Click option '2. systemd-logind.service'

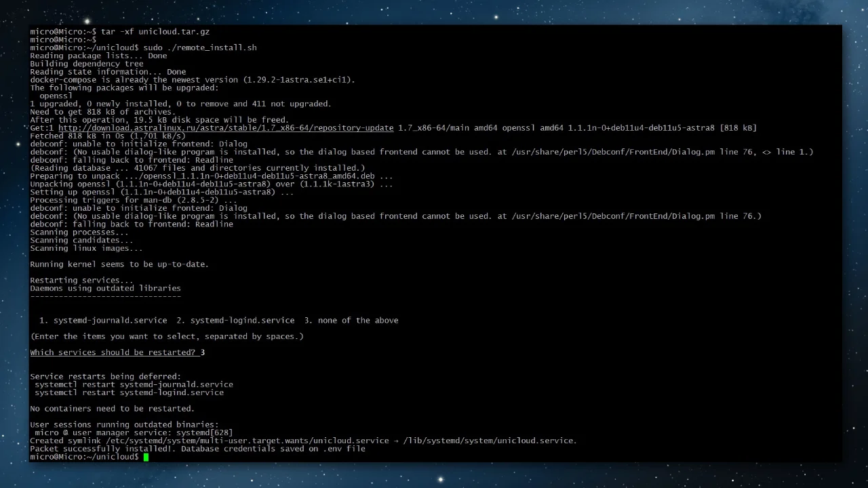(235, 320)
